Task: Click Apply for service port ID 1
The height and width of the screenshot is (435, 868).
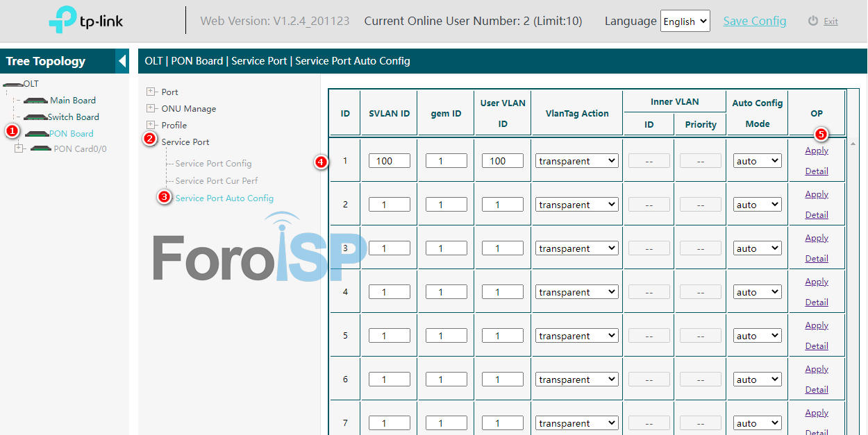Action: [x=817, y=151]
